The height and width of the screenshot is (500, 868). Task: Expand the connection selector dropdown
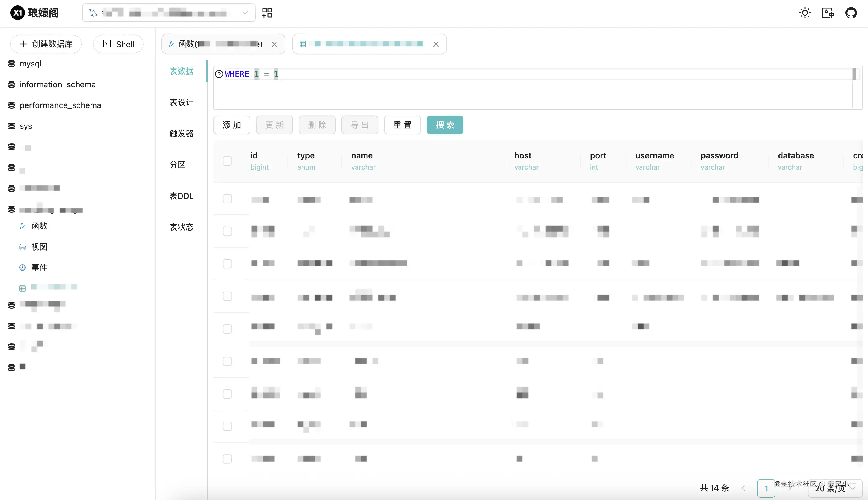pyautogui.click(x=245, y=13)
